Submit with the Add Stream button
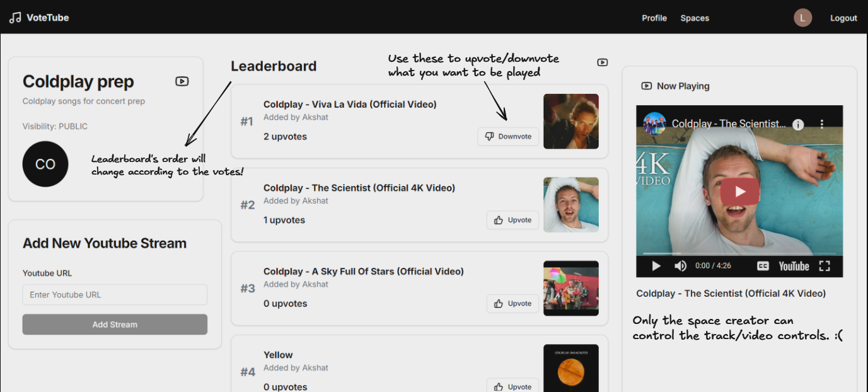The height and width of the screenshot is (392, 868). coord(115,325)
